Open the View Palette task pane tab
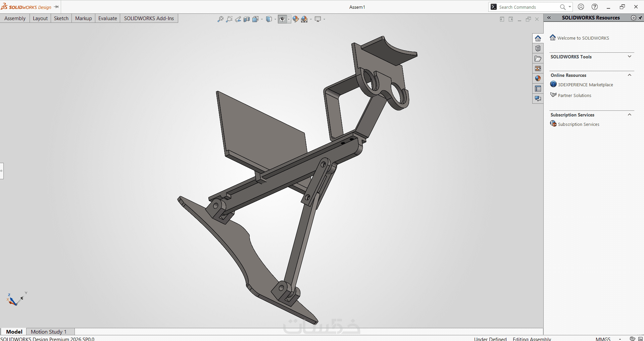 tap(538, 68)
